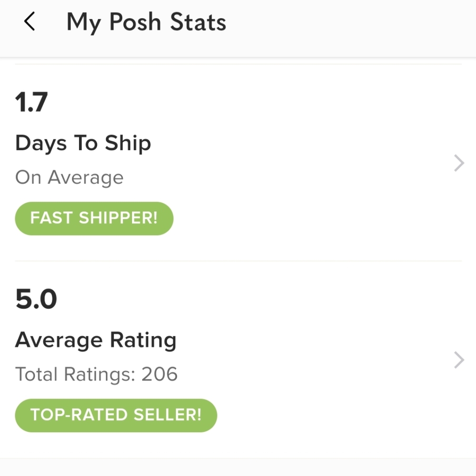Screen dimensions: 476x476
Task: Open the Average Rating heading
Action: coord(96,340)
